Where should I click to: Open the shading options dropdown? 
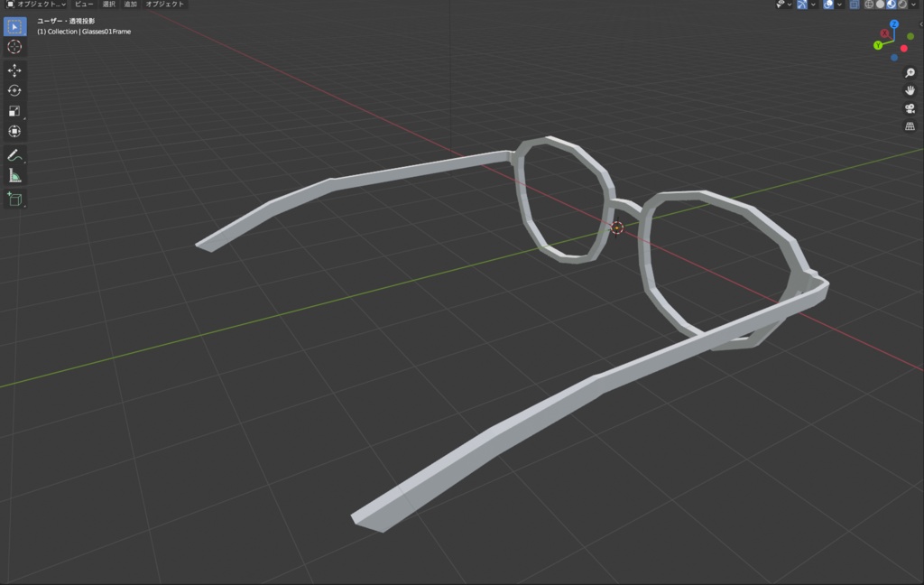click(x=915, y=5)
